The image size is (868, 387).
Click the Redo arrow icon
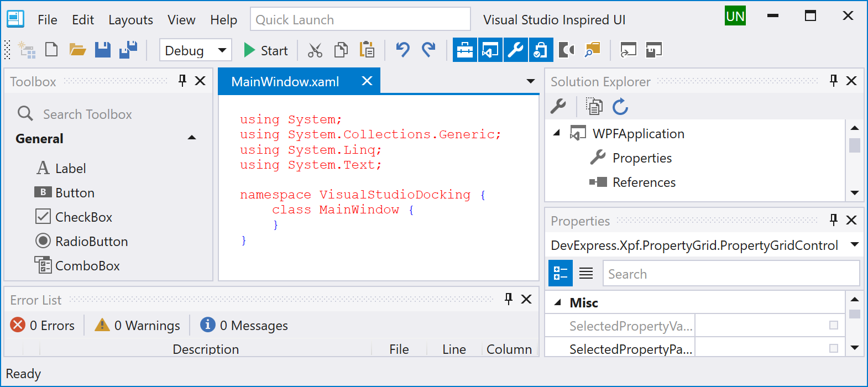click(x=428, y=50)
